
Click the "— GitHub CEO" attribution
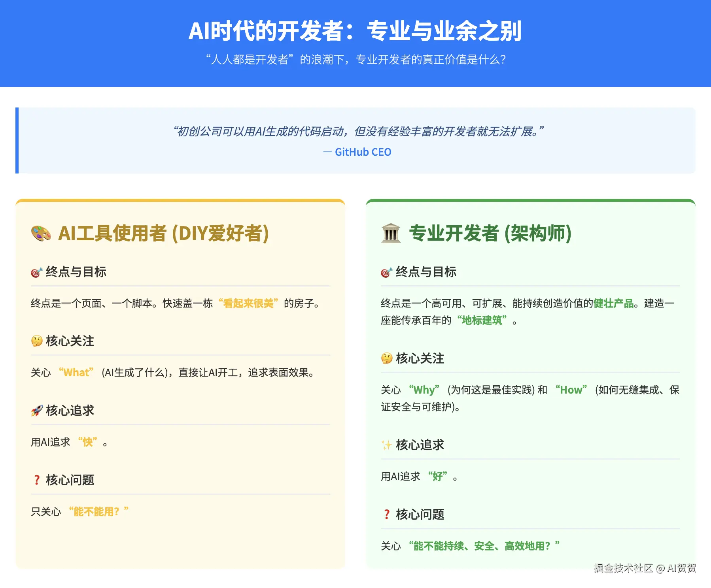coord(357,152)
